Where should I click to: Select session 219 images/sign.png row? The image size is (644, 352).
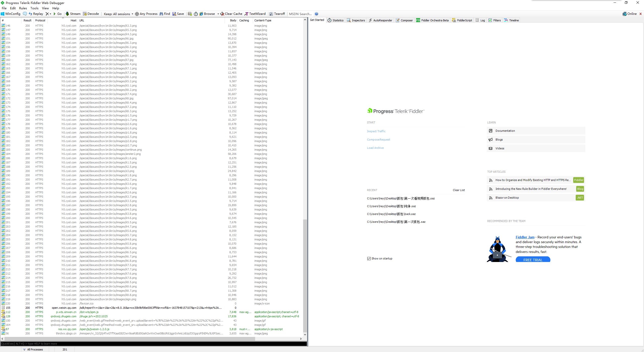pos(152,299)
